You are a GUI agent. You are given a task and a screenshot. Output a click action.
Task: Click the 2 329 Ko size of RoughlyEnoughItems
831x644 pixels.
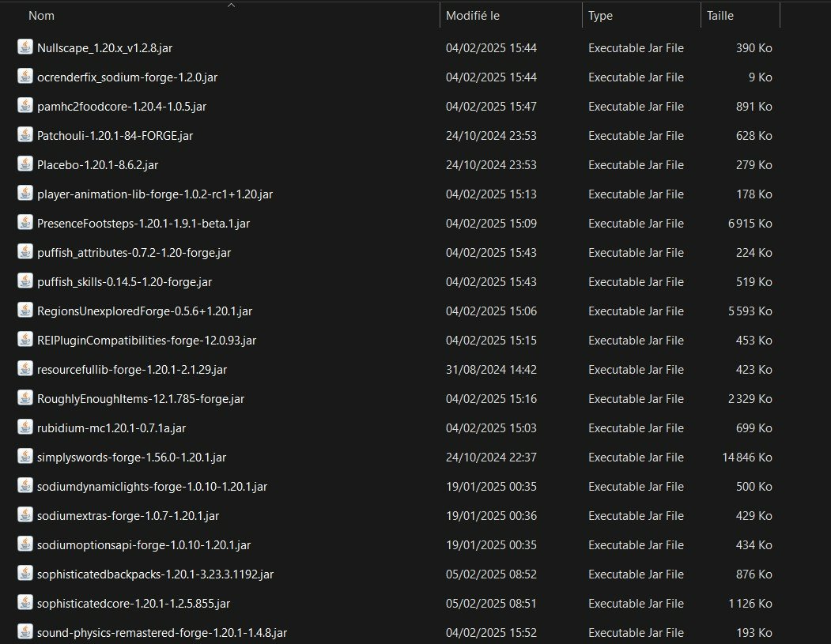(750, 398)
